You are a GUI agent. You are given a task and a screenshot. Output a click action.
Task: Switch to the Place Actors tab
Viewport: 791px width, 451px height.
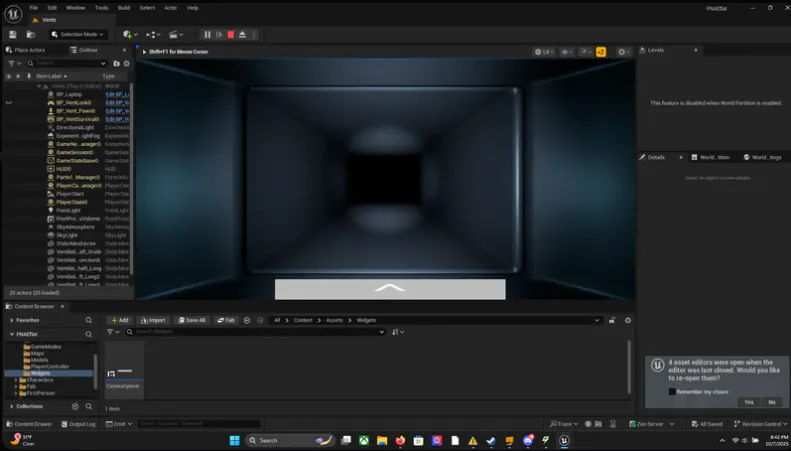coord(30,50)
